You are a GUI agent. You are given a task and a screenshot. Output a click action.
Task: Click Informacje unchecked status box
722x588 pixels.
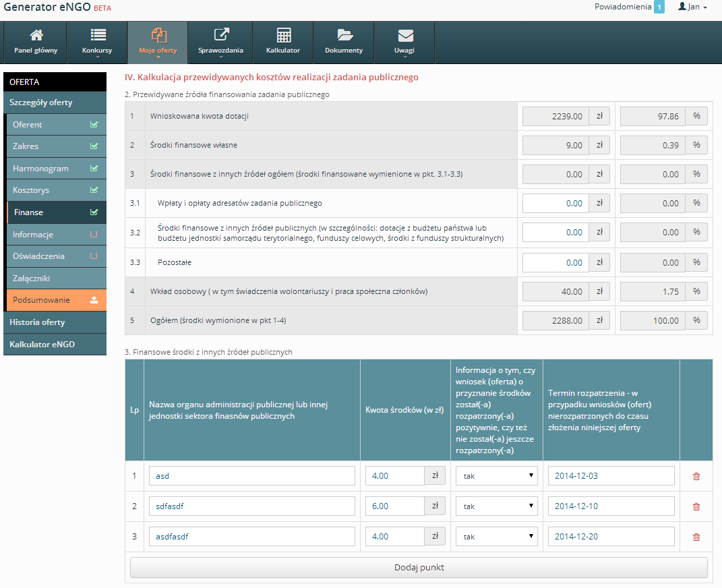(94, 235)
